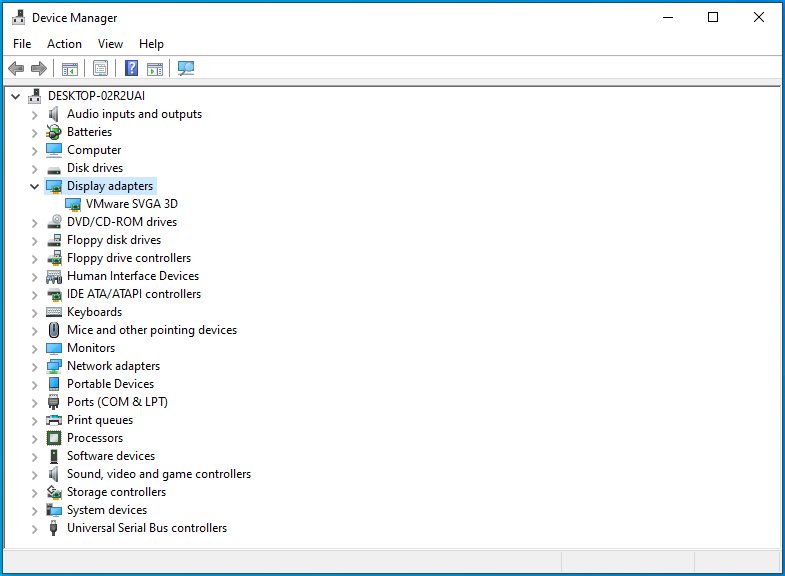
Task: Open the File menu
Action: (22, 44)
